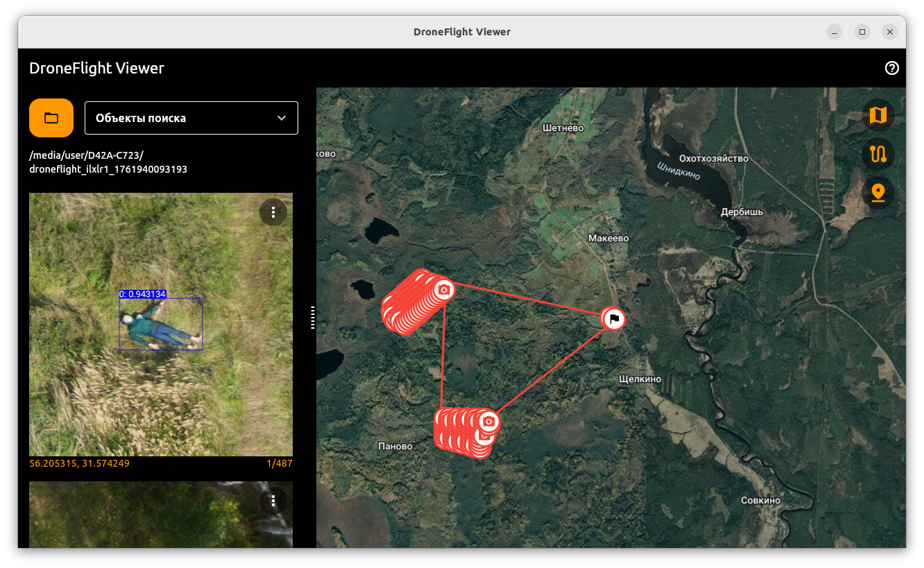Toggle the flight route path icon

coord(878,154)
